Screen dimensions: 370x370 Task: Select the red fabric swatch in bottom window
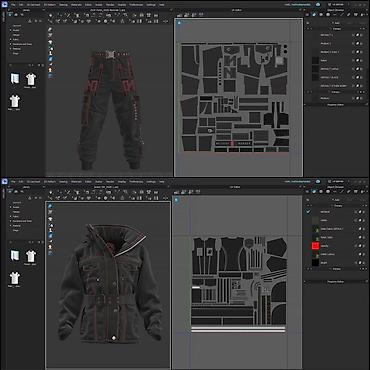tap(315, 246)
